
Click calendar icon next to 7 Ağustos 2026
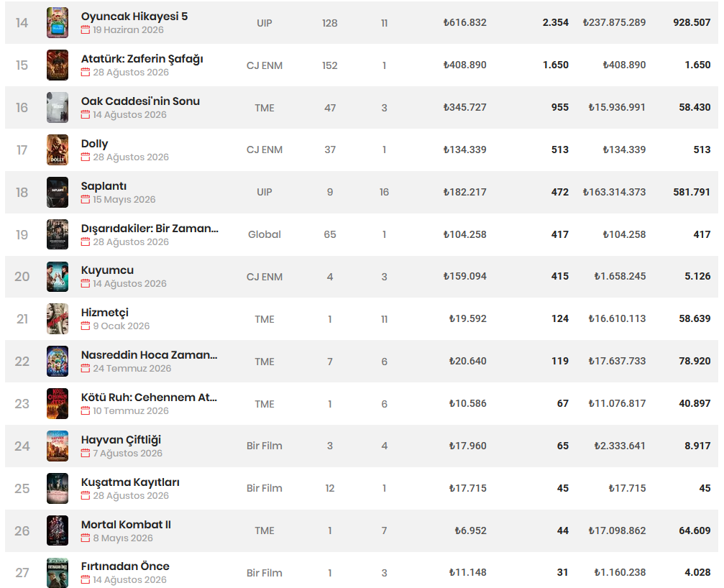coord(86,454)
